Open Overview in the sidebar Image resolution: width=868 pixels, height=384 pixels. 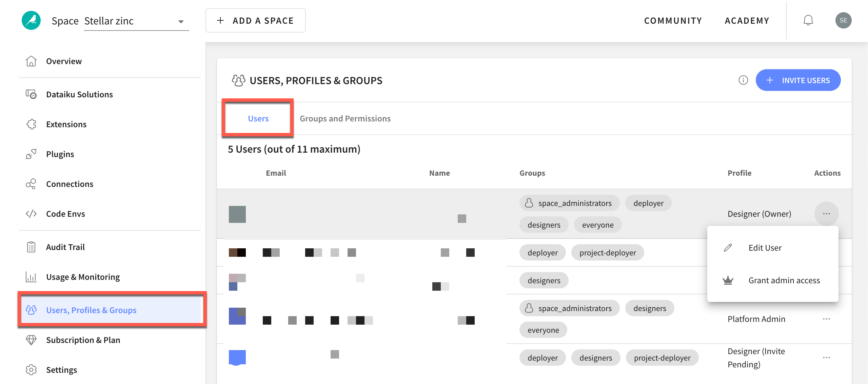(64, 61)
